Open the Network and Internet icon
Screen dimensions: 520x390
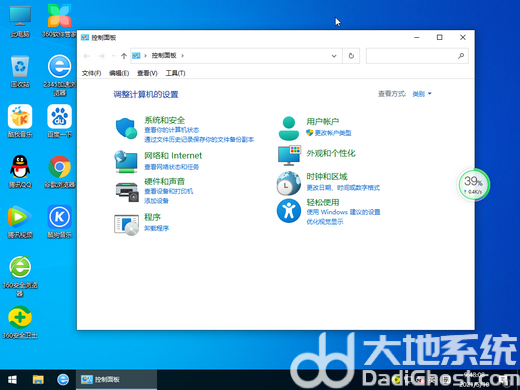pyautogui.click(x=126, y=162)
